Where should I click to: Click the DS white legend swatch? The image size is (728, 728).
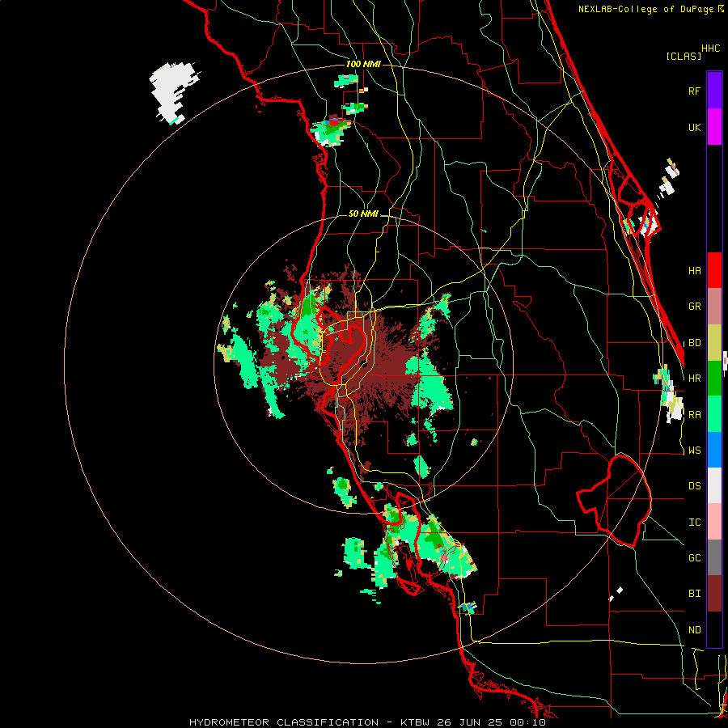click(714, 485)
